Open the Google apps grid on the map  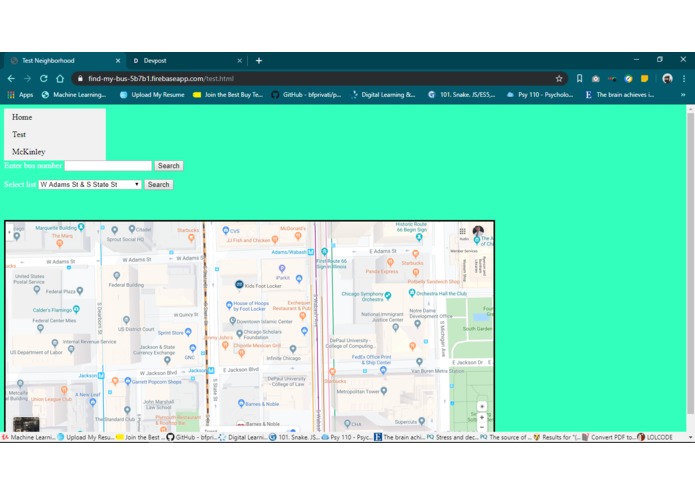462,231
